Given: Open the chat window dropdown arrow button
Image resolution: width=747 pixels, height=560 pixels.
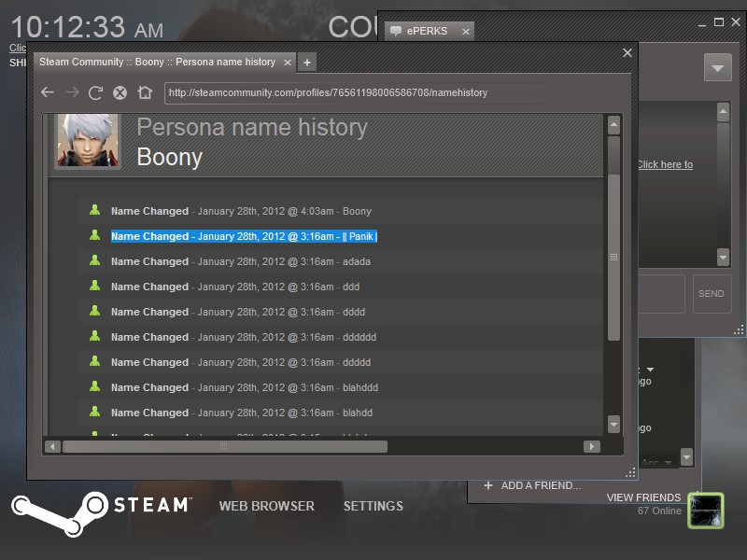Looking at the screenshot, I should click(717, 67).
